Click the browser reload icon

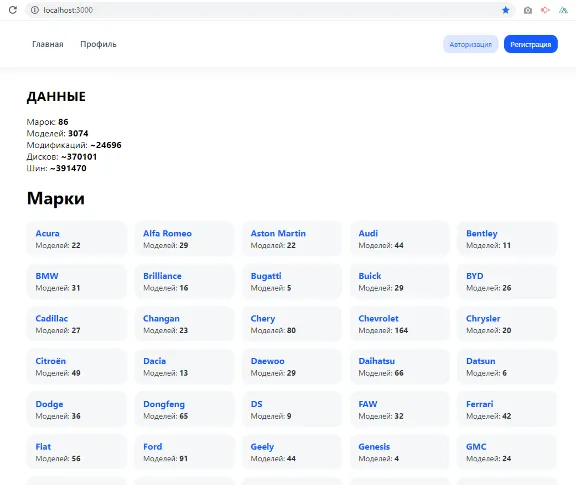click(13, 10)
